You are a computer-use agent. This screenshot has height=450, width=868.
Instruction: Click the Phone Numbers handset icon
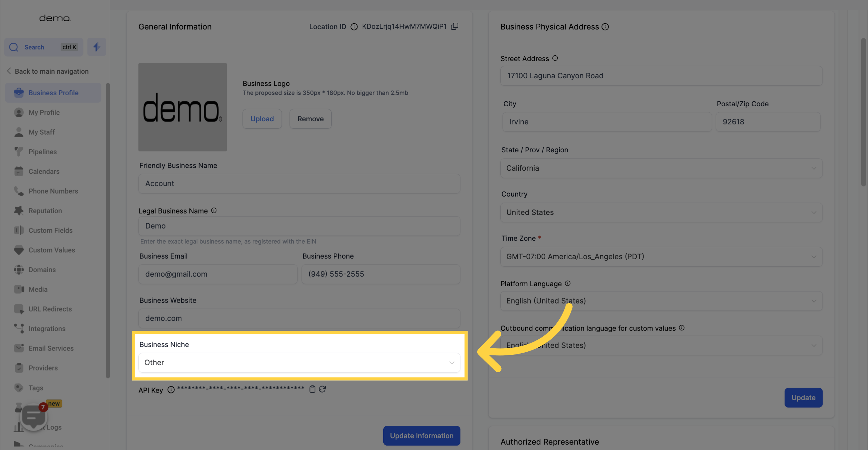(19, 191)
